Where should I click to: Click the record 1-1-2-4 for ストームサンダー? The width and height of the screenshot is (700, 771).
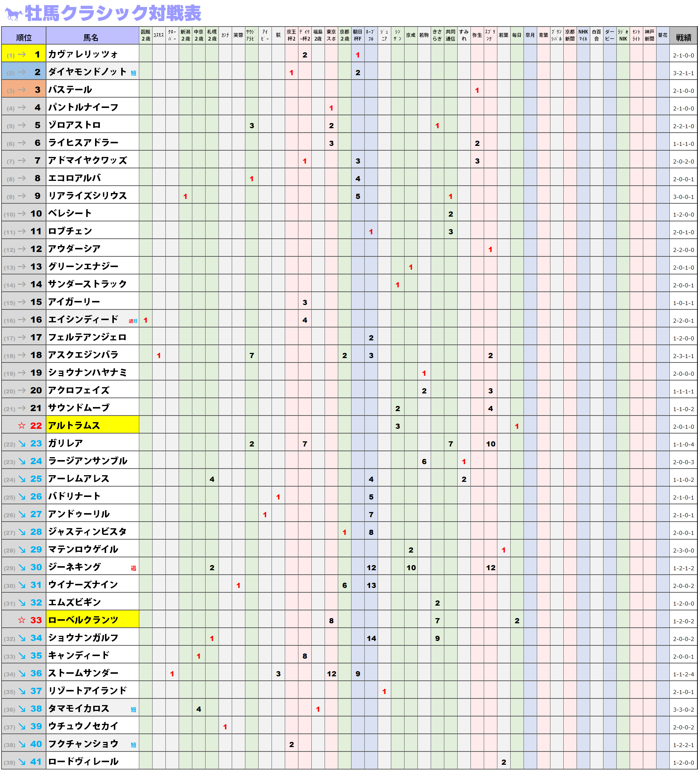tap(683, 674)
